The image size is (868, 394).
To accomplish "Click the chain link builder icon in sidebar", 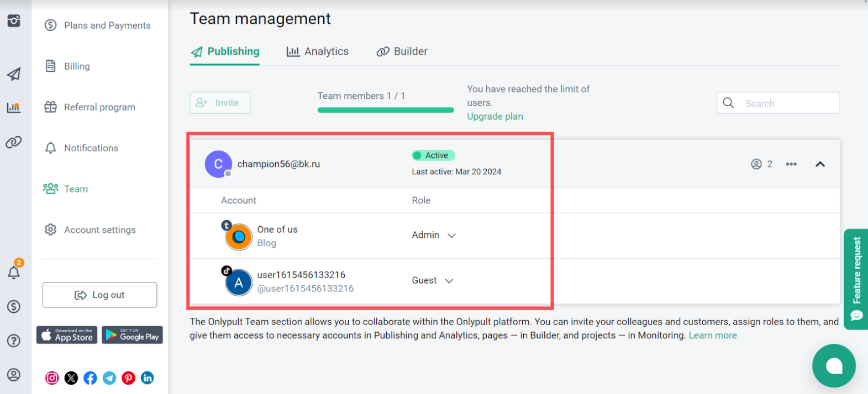I will (x=14, y=142).
